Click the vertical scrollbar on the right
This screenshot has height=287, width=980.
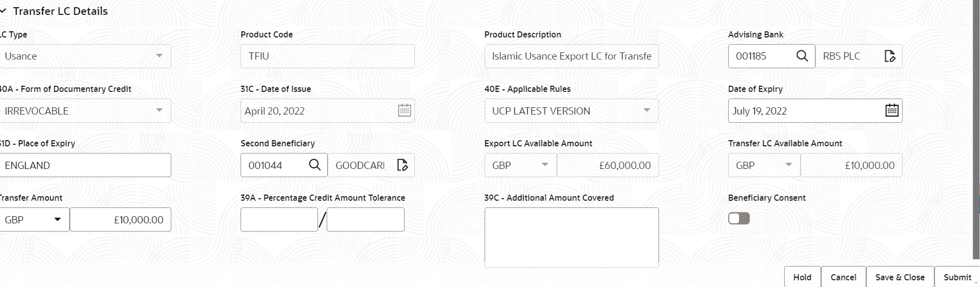(x=976, y=128)
